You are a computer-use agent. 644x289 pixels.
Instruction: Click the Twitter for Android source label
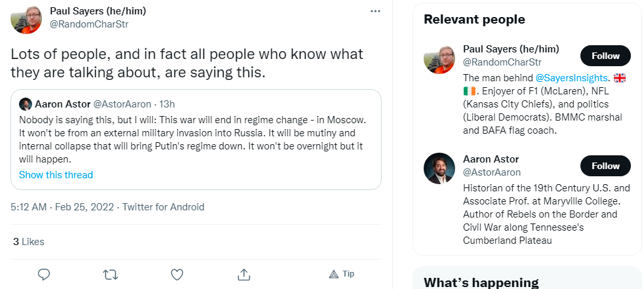click(163, 207)
